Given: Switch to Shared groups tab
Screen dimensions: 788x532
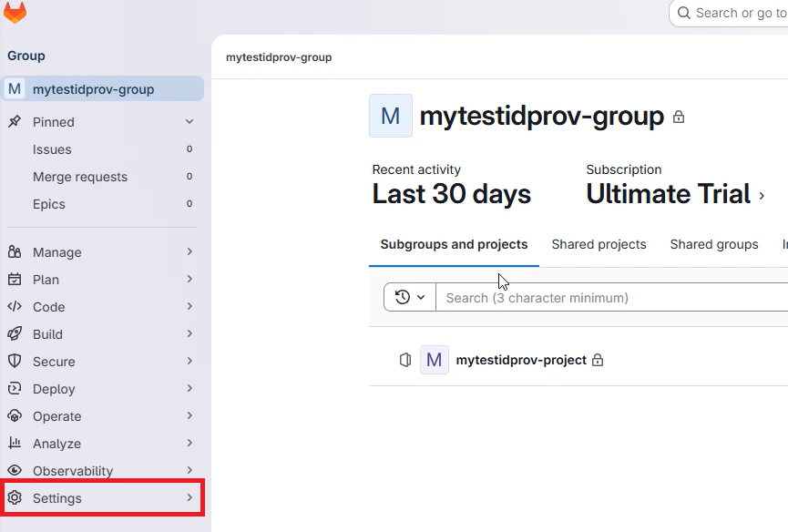Looking at the screenshot, I should (x=713, y=244).
